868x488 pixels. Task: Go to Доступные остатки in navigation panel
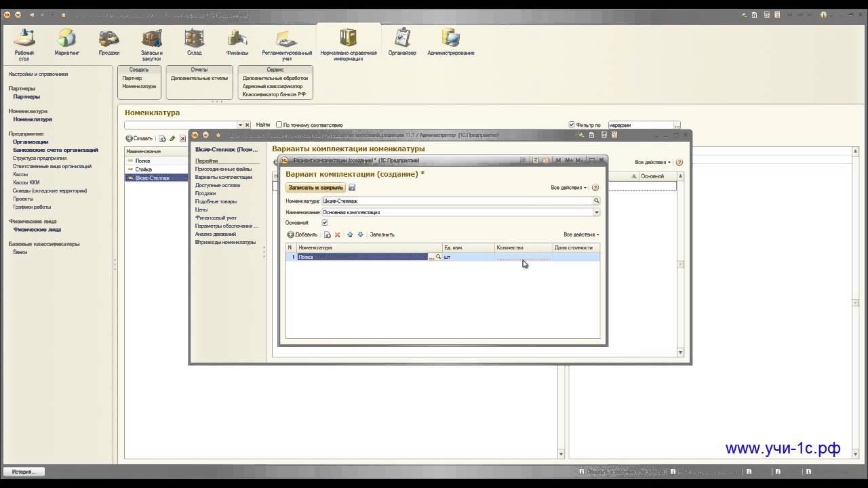tap(217, 185)
